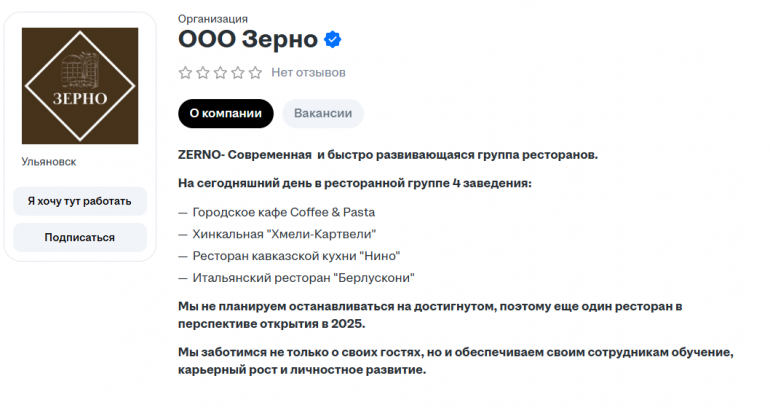Give the fifth star rating
The height and width of the screenshot is (408, 770).
point(255,73)
